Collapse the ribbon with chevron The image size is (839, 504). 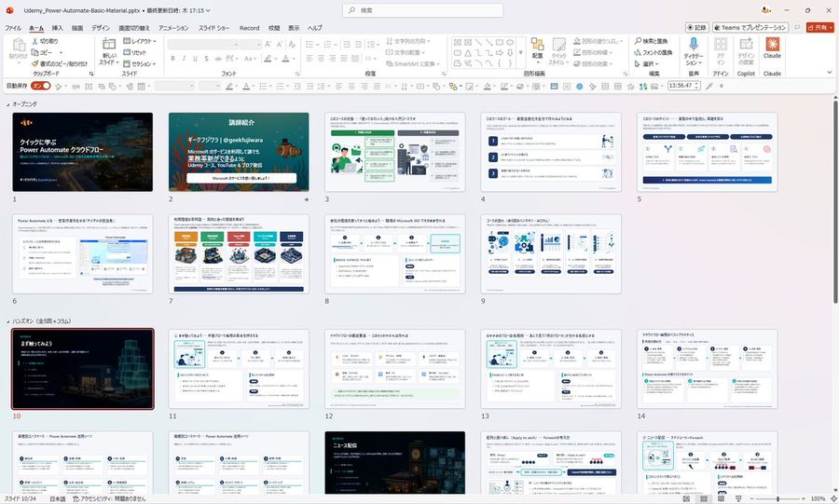click(x=830, y=72)
